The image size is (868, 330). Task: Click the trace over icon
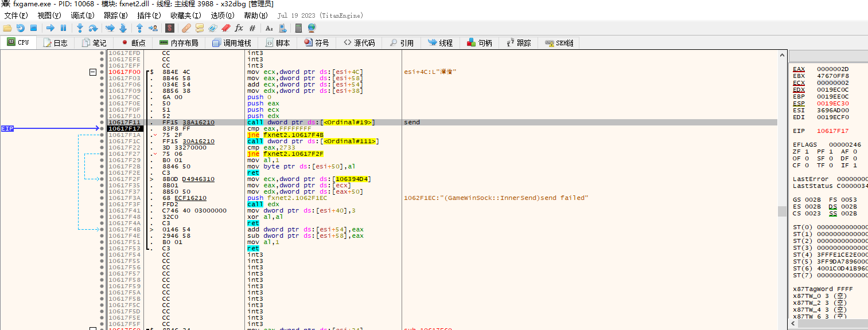pyautogui.click(x=123, y=27)
